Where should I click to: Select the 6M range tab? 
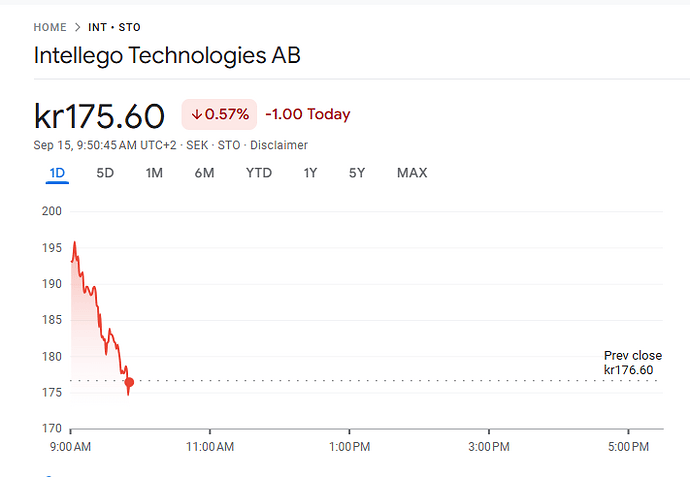click(x=204, y=173)
